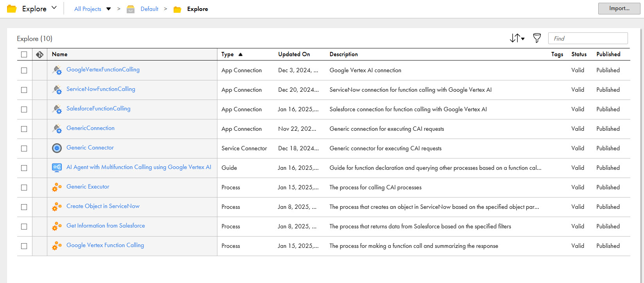Image resolution: width=644 pixels, height=283 pixels.
Task: Click the Default project icon in breadcrumb
Action: [x=131, y=9]
